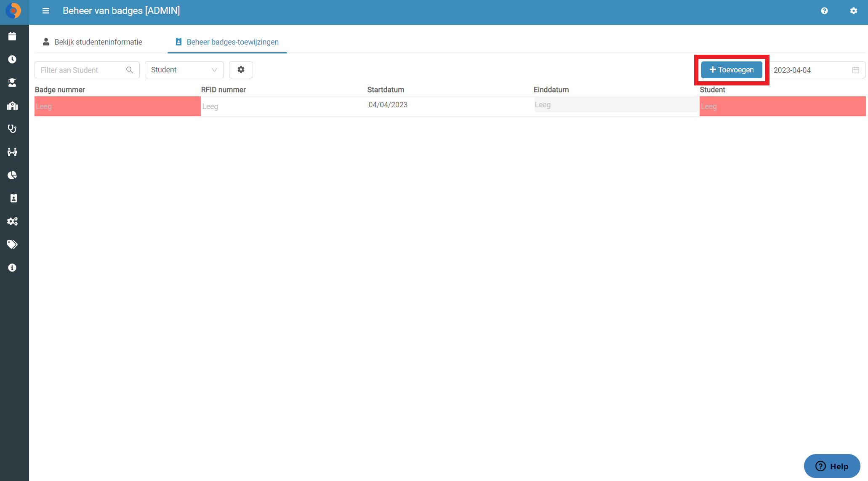Image resolution: width=868 pixels, height=481 pixels.
Task: Open the calendar icon in sidebar
Action: click(x=12, y=36)
